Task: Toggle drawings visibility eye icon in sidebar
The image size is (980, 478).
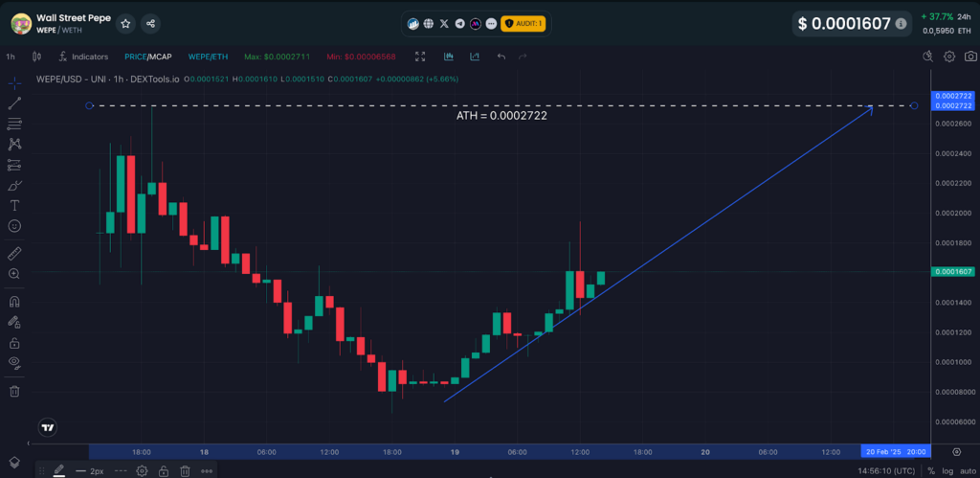Action: point(14,362)
